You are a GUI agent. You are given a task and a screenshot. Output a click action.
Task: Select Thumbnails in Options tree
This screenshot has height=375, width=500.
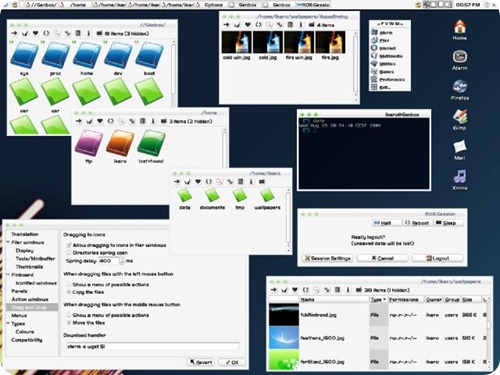coord(29,267)
